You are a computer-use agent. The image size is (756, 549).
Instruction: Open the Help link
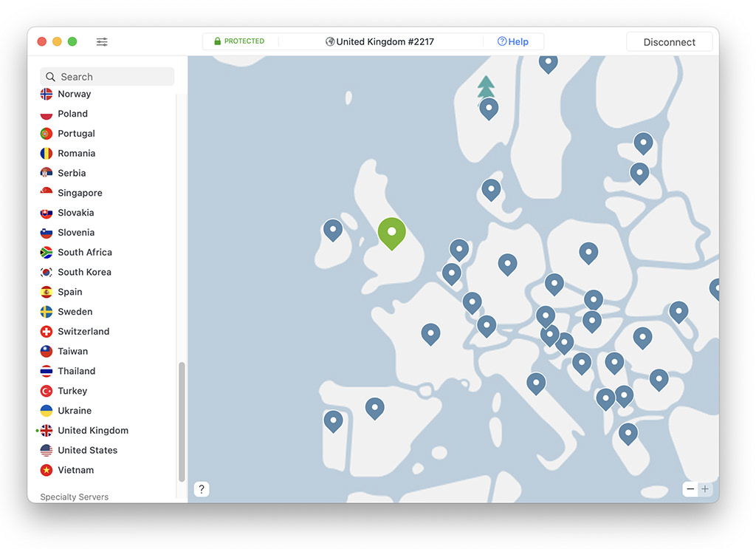click(513, 42)
